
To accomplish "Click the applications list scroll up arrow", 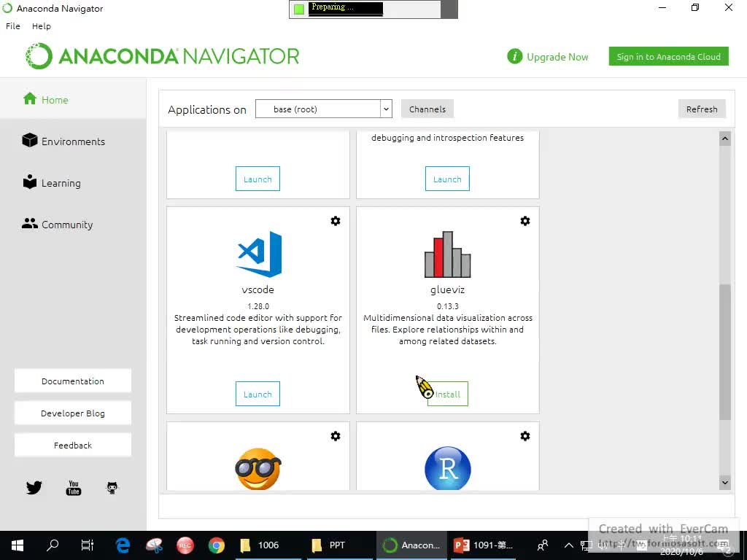I will [724, 139].
